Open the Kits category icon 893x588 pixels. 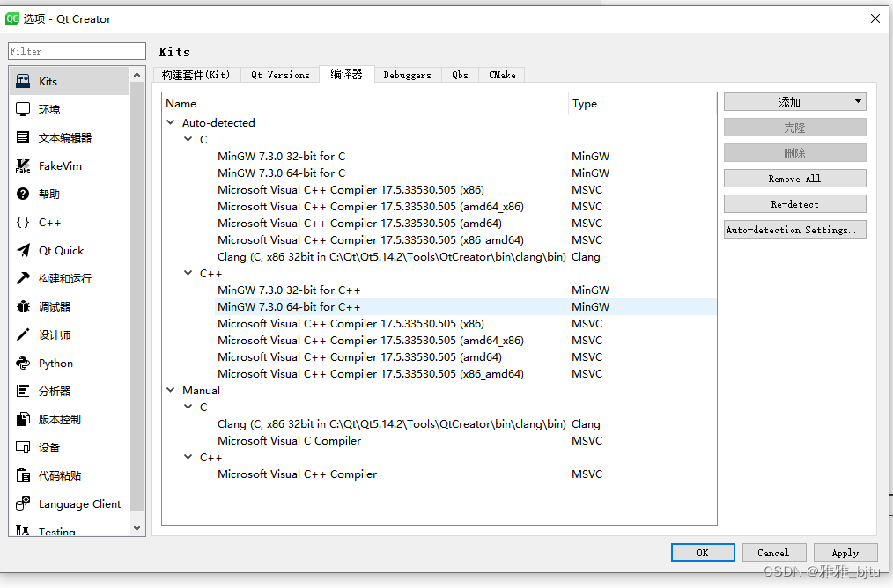(23, 81)
